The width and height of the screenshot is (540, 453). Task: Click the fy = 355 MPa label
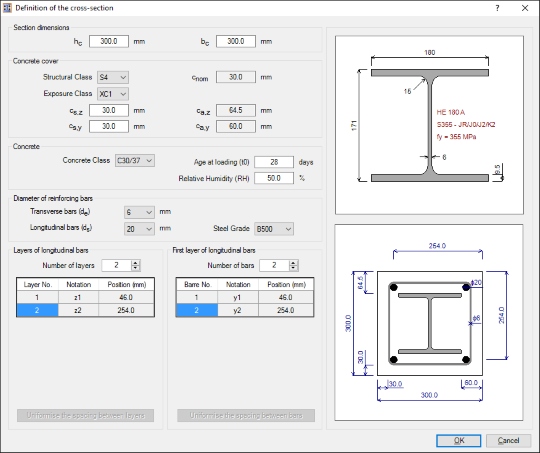(456, 137)
